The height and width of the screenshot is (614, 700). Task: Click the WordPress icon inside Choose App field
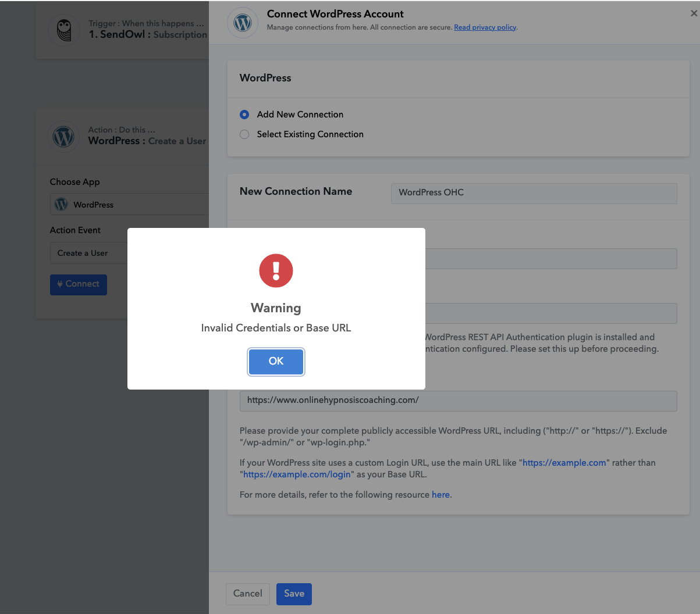[x=61, y=205]
